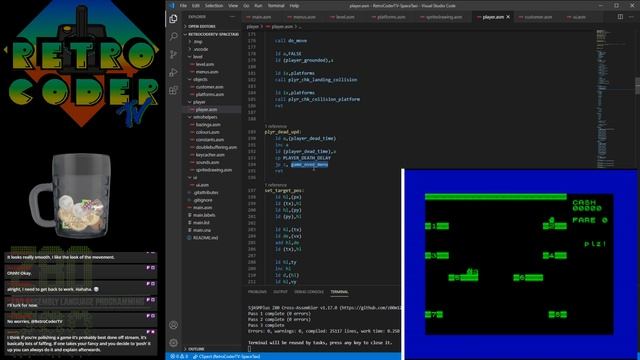Open the Run and Debug view

click(x=173, y=72)
